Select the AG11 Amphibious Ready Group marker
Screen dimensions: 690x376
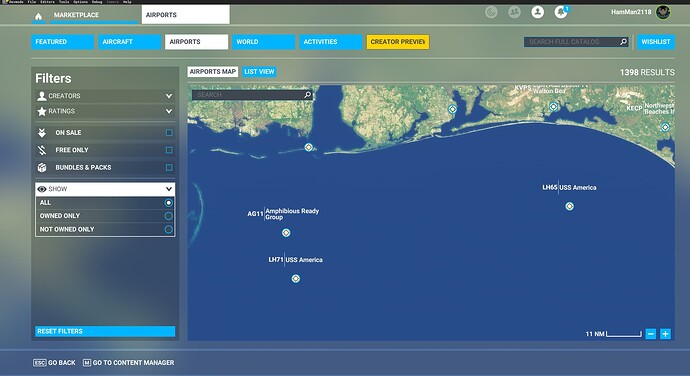pos(286,232)
